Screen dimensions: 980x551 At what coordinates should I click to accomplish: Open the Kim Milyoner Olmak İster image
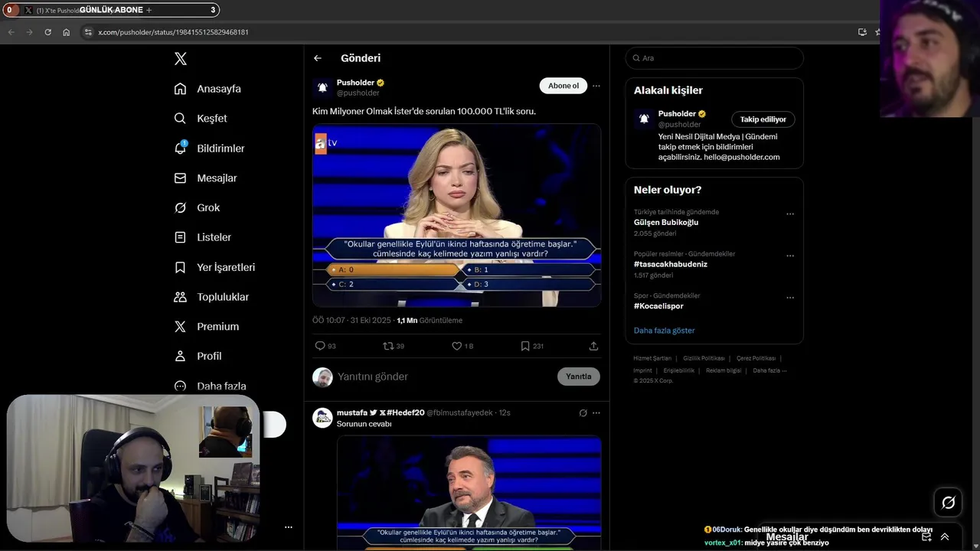pyautogui.click(x=456, y=216)
